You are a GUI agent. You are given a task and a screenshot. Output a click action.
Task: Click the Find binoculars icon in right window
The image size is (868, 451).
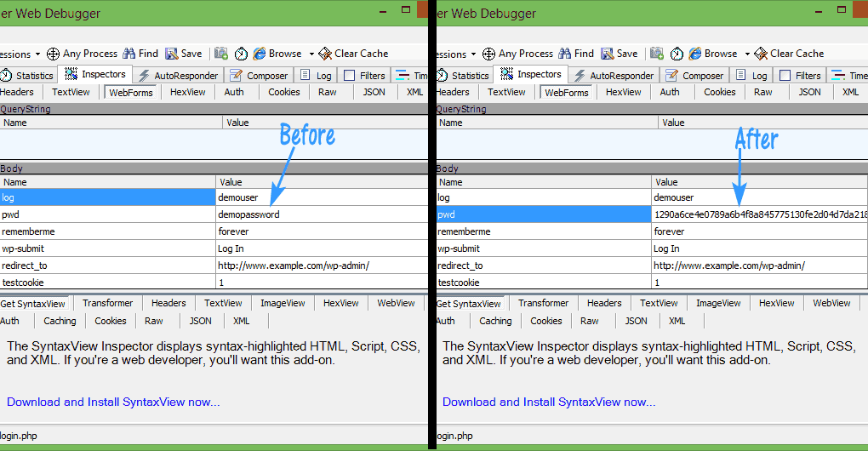(x=565, y=53)
